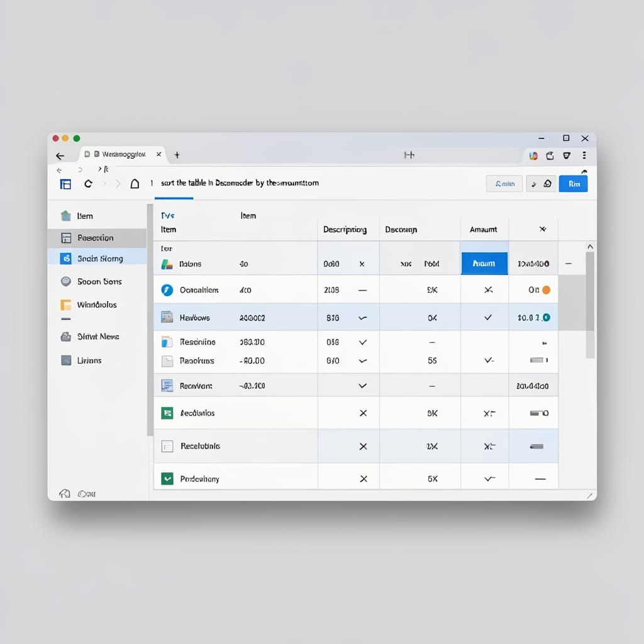Click the orange Wiardolos sidebar icon

(65, 305)
